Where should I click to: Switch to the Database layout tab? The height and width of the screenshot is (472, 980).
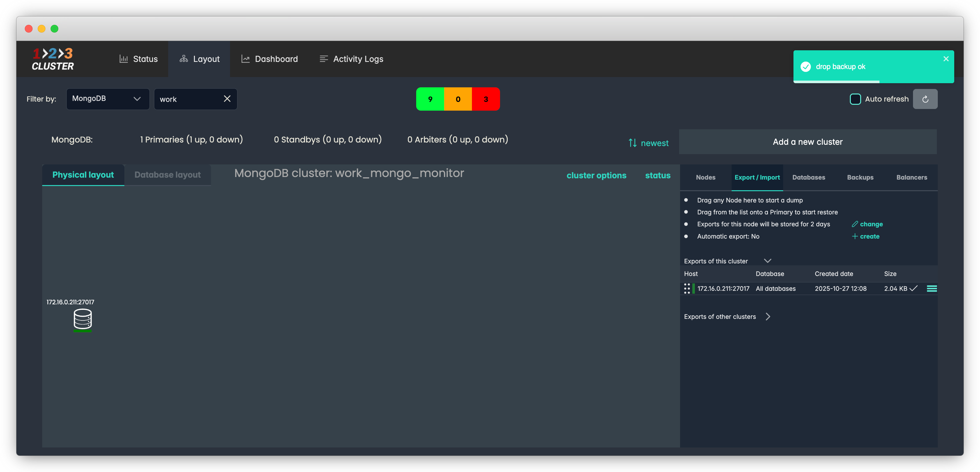[168, 175]
